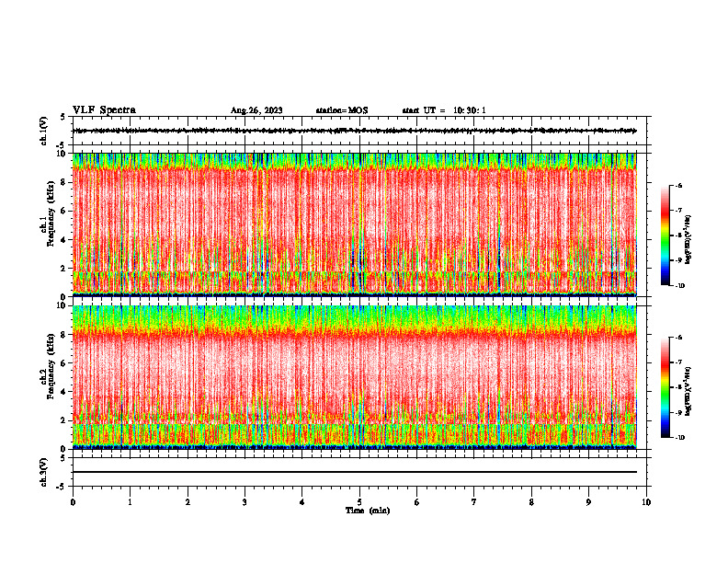Click the "Time (min)" axis label
Viewport: 728px width, 563px height.
368,511
